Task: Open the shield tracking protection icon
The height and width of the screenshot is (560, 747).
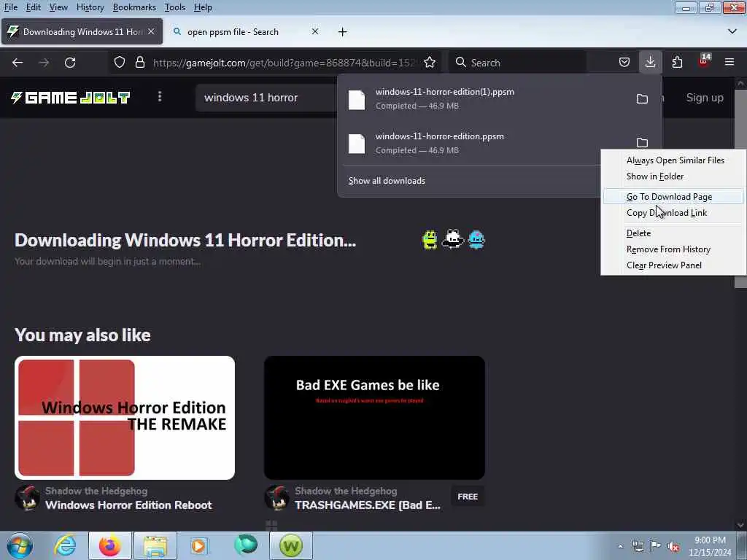Action: click(x=120, y=63)
